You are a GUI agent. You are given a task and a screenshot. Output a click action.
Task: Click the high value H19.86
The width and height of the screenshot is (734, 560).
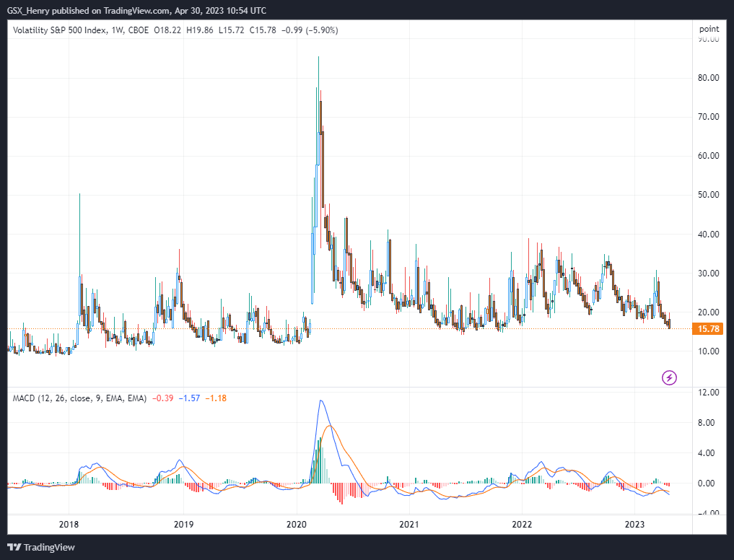click(x=199, y=30)
